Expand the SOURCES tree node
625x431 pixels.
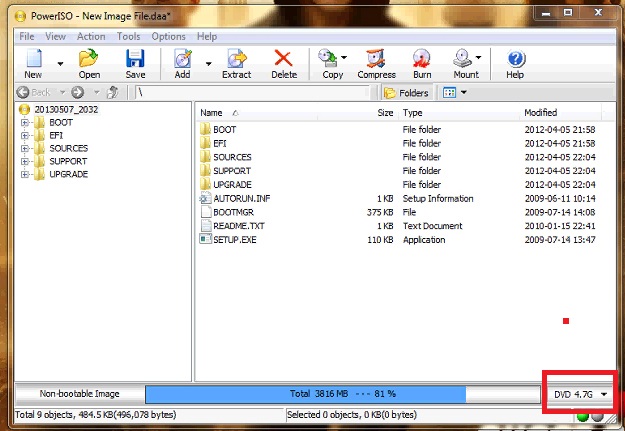point(25,148)
